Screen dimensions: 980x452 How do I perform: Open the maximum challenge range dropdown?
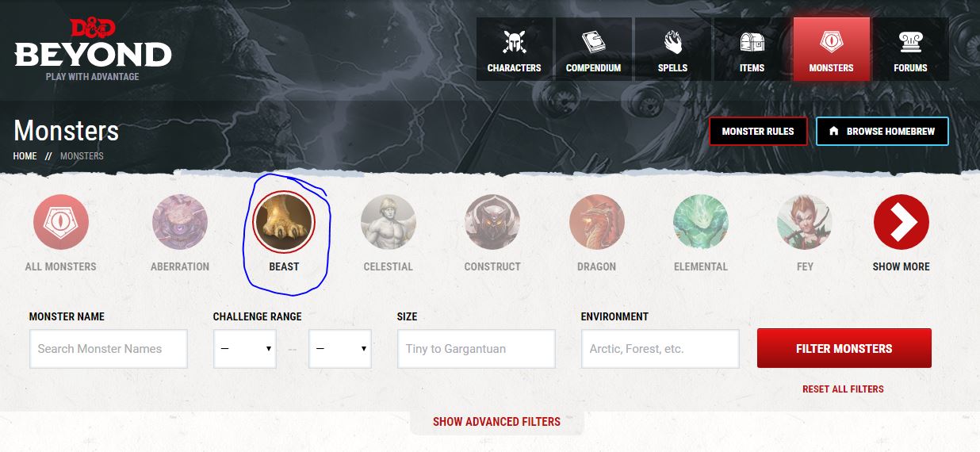click(x=340, y=349)
